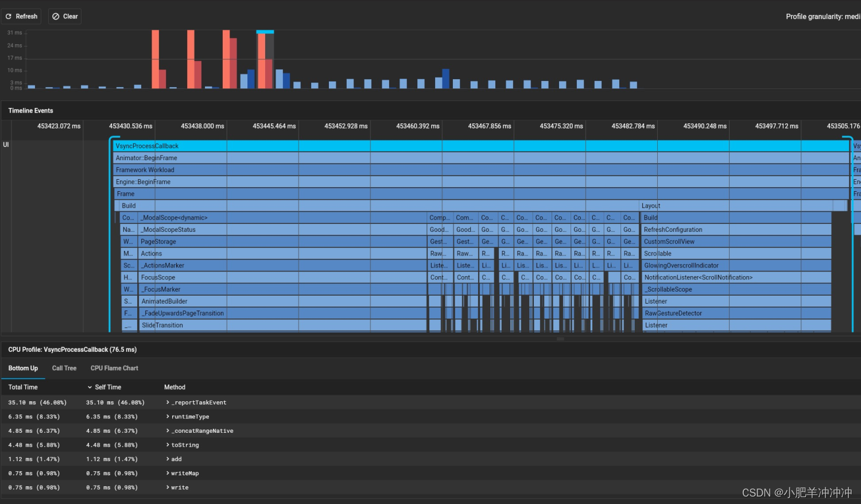Expand the _concatRangeNative method row

coord(168,431)
